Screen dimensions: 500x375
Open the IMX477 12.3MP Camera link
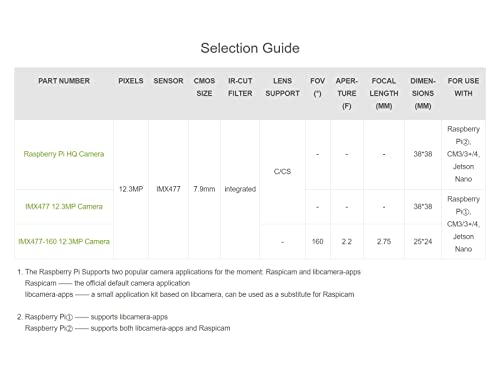point(64,207)
